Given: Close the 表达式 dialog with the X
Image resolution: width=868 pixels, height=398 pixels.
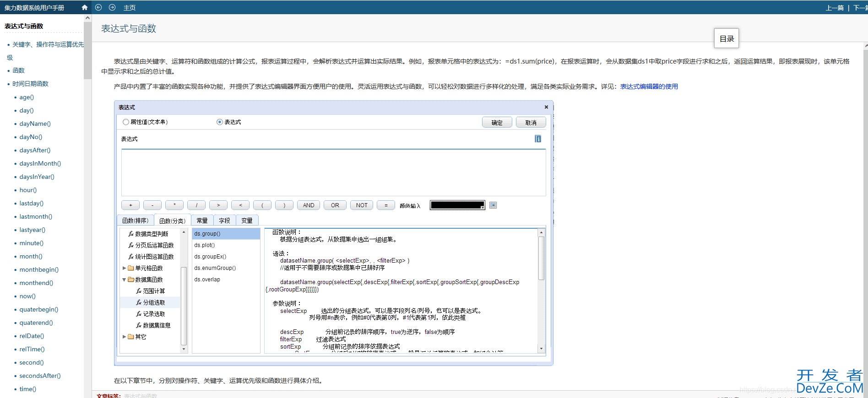Looking at the screenshot, I should coord(546,107).
